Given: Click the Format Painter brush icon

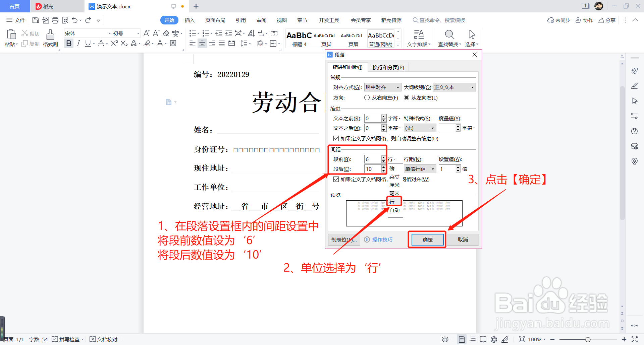Looking at the screenshot, I should click(x=50, y=34).
